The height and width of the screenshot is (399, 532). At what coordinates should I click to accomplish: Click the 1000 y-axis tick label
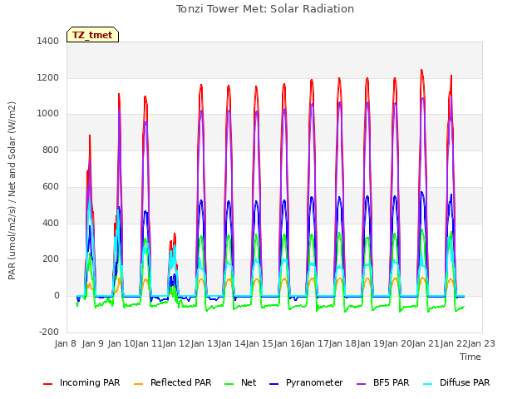(48, 114)
